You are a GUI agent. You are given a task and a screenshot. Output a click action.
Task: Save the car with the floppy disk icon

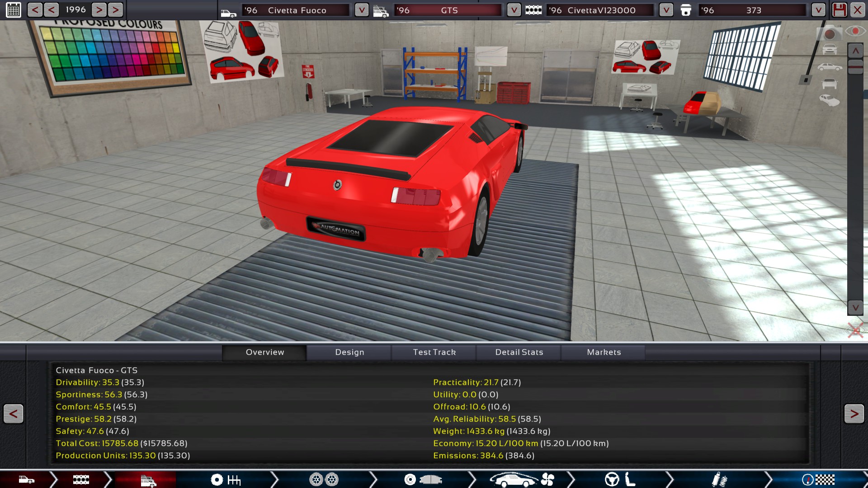[x=840, y=10]
